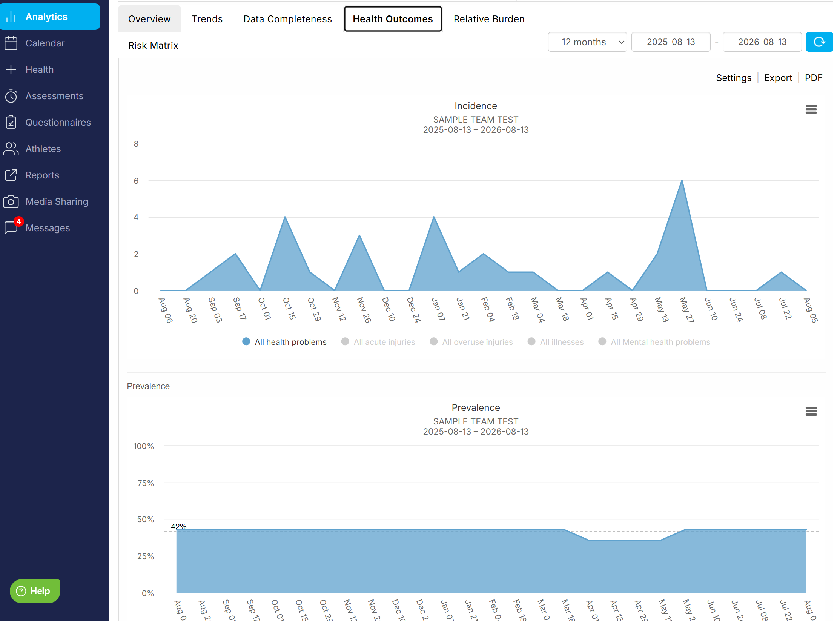Open the Prevalence chart hamburger menu

click(811, 411)
